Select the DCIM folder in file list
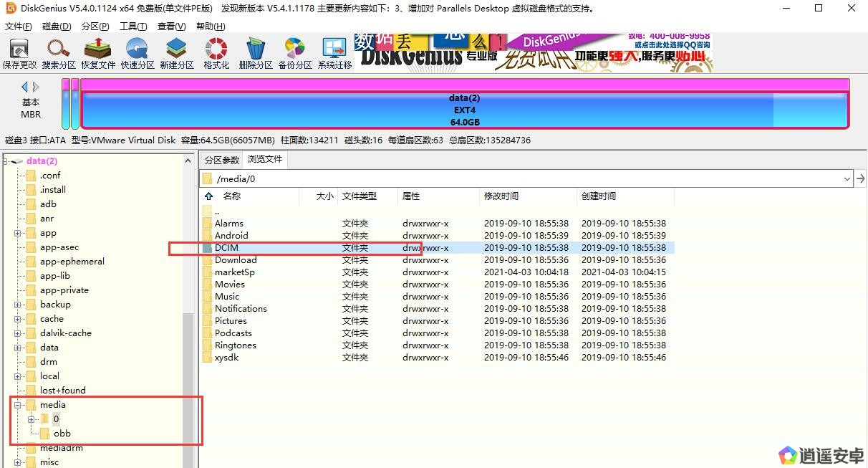The height and width of the screenshot is (468, 868). click(x=226, y=248)
